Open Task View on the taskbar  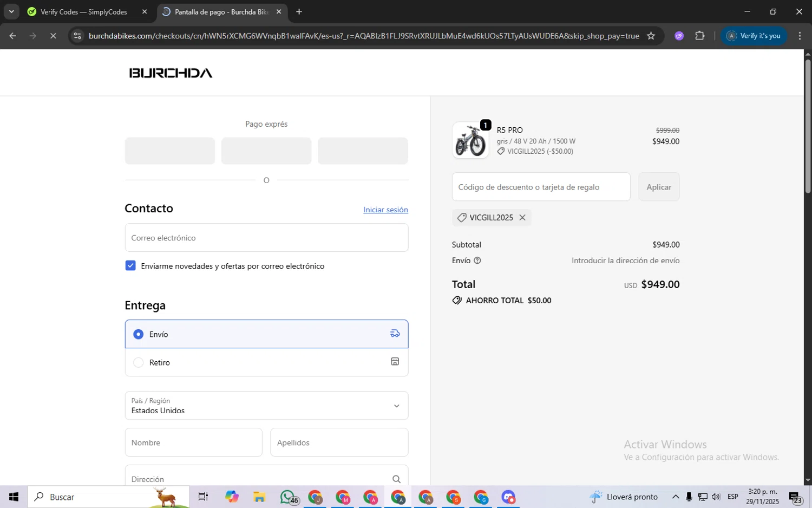pyautogui.click(x=203, y=497)
